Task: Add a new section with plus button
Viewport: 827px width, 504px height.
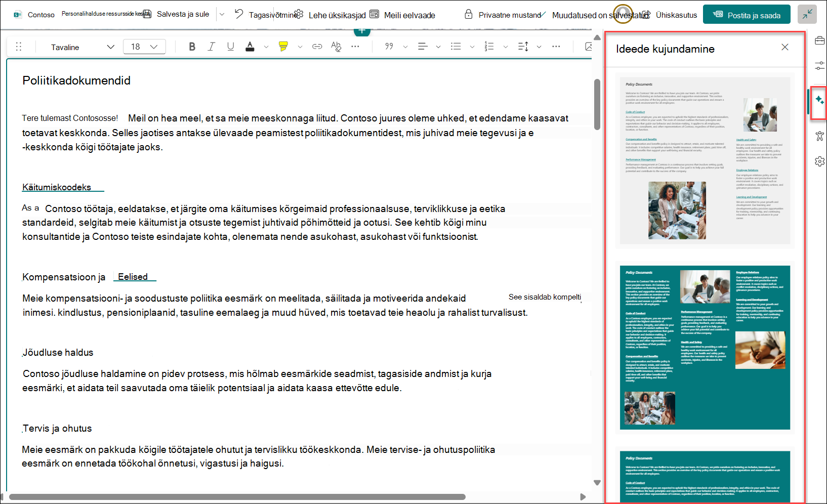Action: click(x=362, y=31)
